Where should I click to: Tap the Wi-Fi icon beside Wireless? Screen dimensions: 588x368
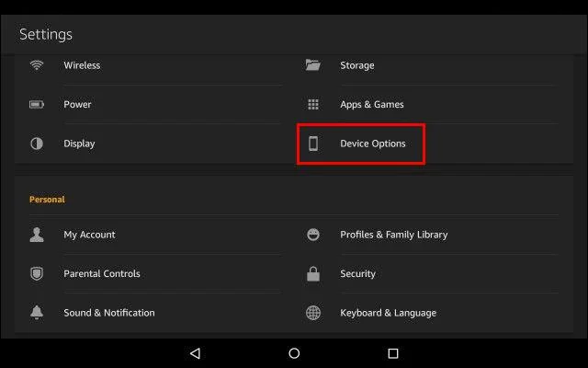tap(37, 65)
